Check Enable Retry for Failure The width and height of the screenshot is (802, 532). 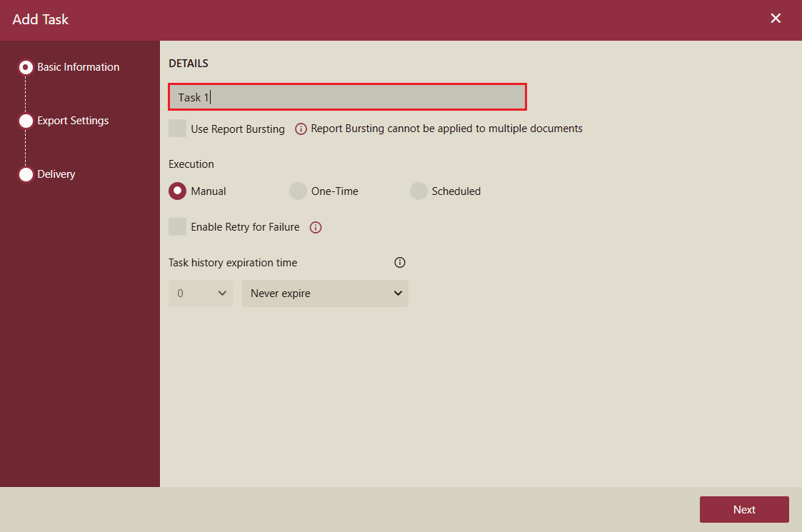(177, 226)
